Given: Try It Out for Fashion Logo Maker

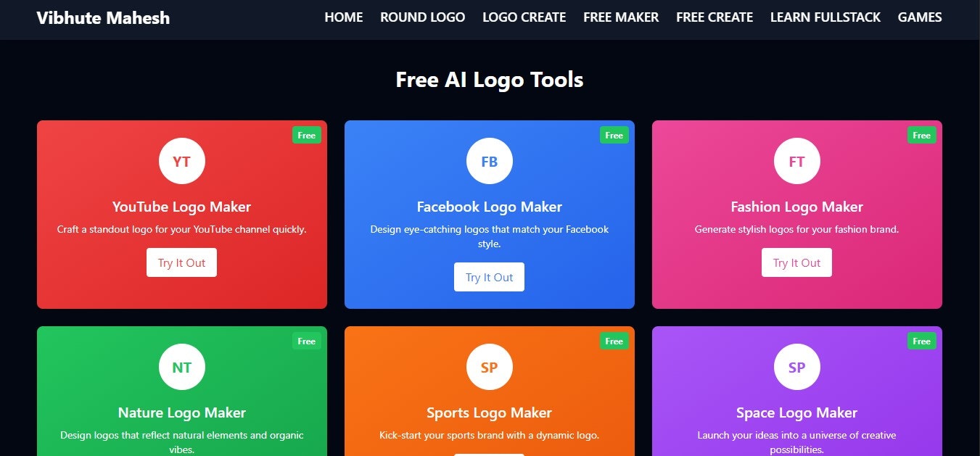Looking at the screenshot, I should tap(796, 262).
